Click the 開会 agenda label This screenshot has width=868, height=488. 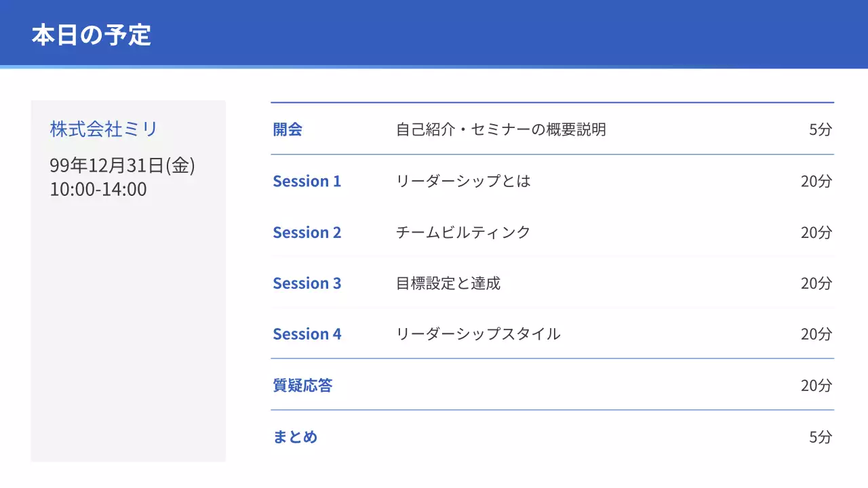click(x=288, y=129)
